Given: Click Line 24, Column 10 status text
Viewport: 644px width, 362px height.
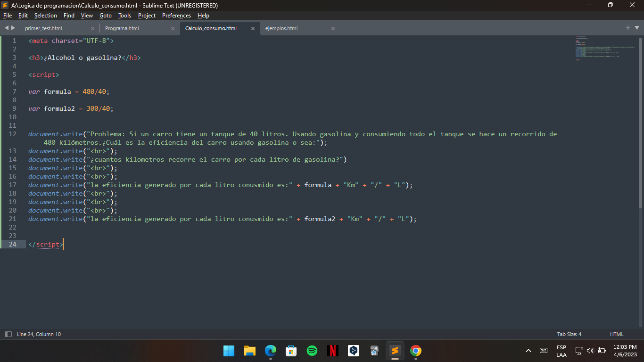Looking at the screenshot, I should (39, 334).
